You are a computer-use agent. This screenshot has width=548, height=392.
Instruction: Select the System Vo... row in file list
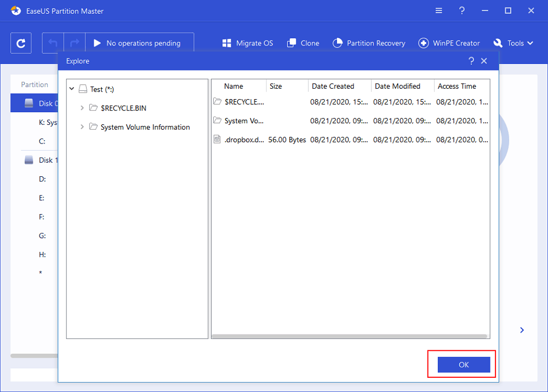(351, 121)
